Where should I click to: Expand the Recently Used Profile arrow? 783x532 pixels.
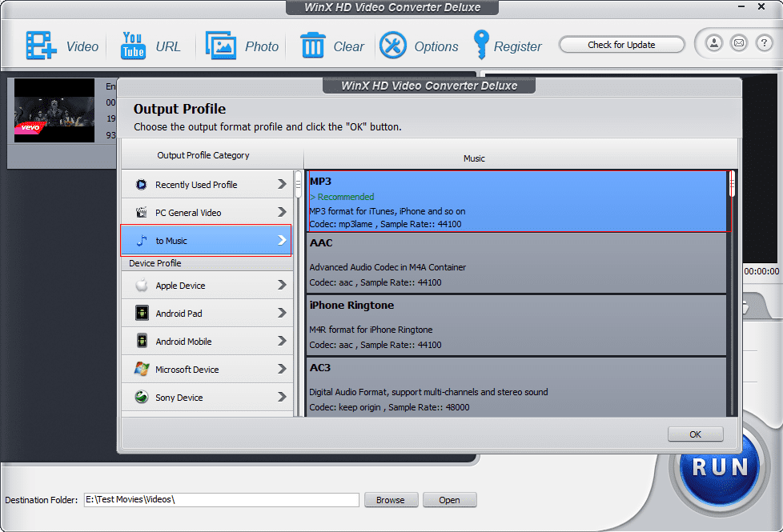(x=282, y=184)
